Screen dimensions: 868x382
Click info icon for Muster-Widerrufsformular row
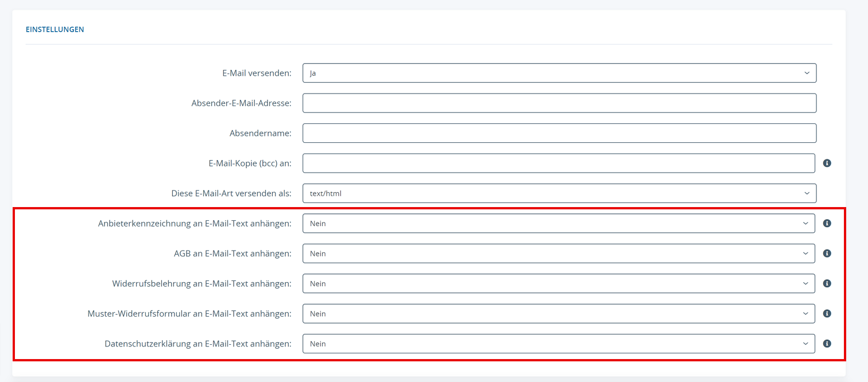pyautogui.click(x=827, y=314)
